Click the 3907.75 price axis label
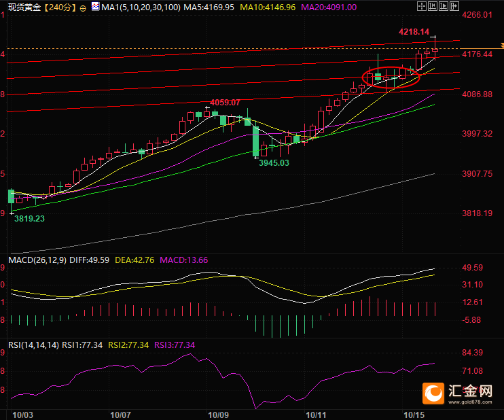Screen dimensions: 504x420 click(x=477, y=174)
